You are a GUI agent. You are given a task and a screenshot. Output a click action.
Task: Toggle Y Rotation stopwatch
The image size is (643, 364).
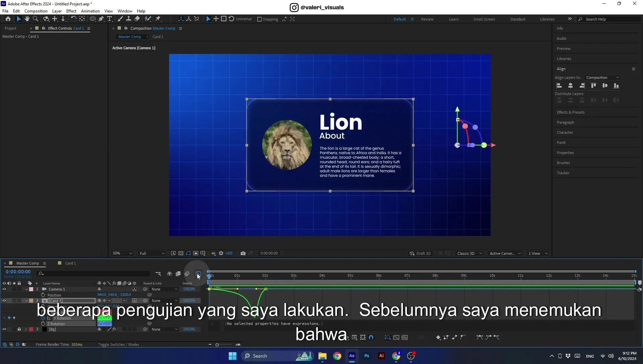click(43, 318)
